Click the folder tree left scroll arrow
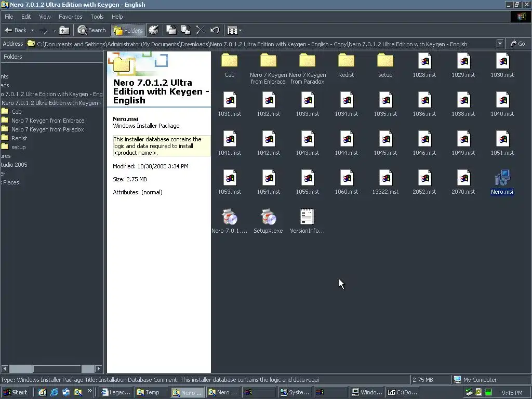 [x=5, y=368]
